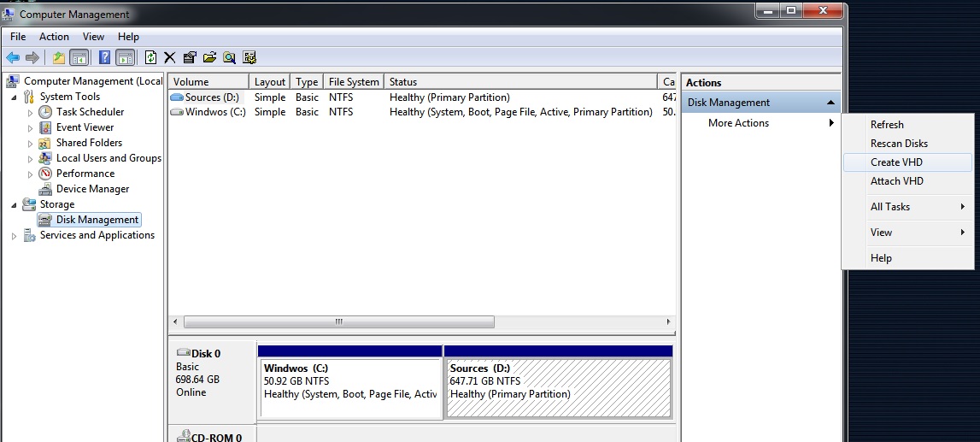
Task: Expand the Performance tree node
Action: coord(30,174)
